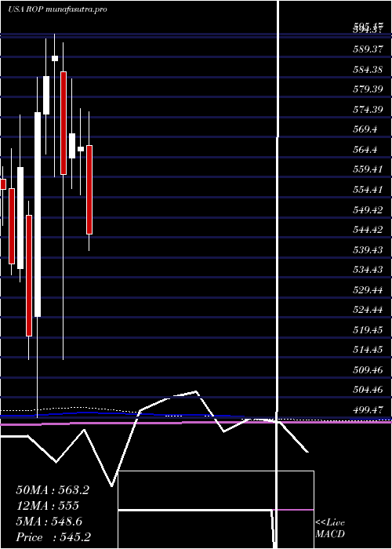Click the 584.38 price axis label
The width and height of the screenshot is (392, 549).
point(368,70)
